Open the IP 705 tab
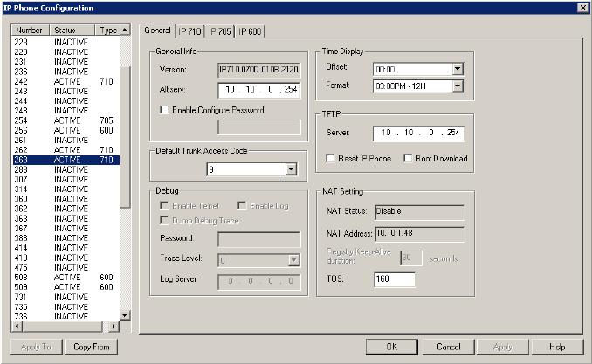This screenshot has height=364, width=592. point(220,31)
